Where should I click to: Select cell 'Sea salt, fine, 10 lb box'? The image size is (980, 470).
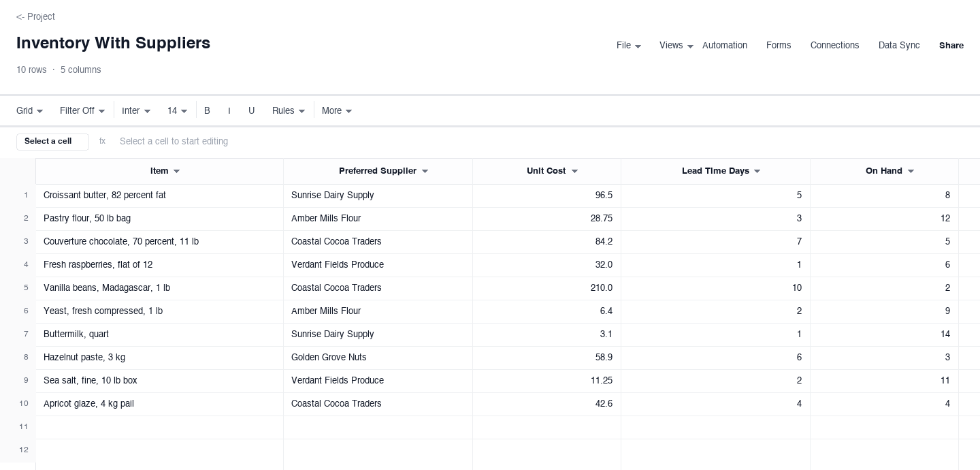(159, 381)
